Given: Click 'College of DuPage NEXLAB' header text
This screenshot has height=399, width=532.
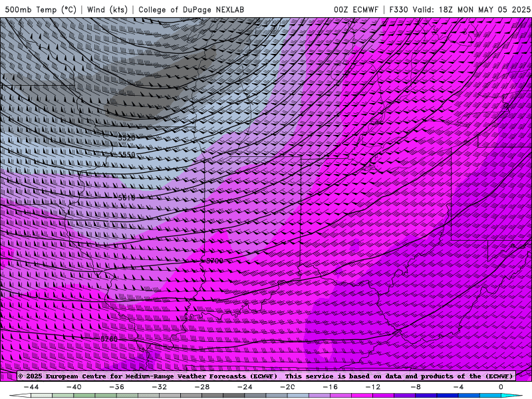Looking at the screenshot, I should point(191,9).
